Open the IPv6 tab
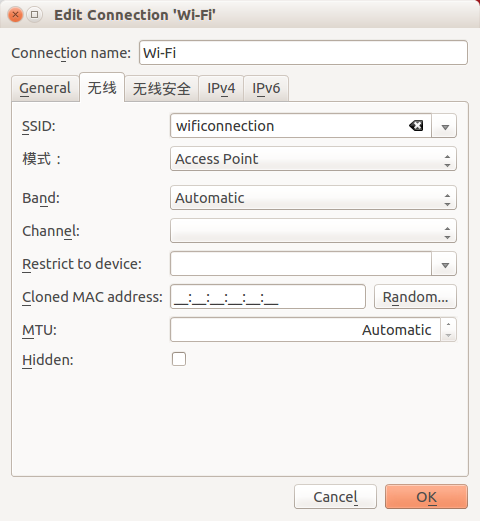The image size is (480, 521). coord(266,88)
